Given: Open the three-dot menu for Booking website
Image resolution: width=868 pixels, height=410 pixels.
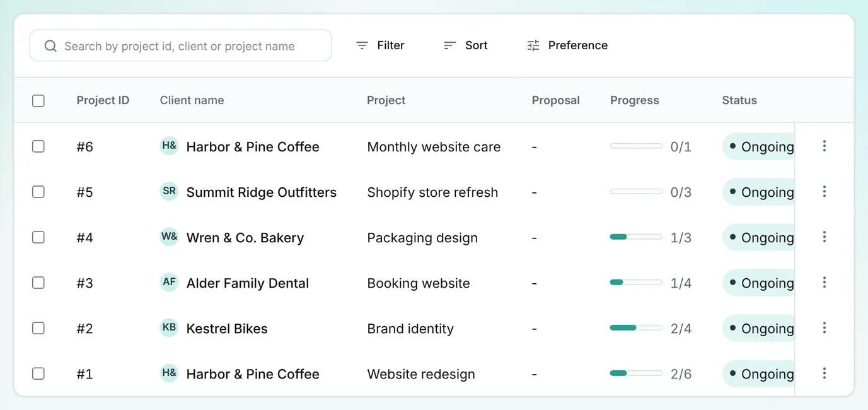Looking at the screenshot, I should 825,283.
